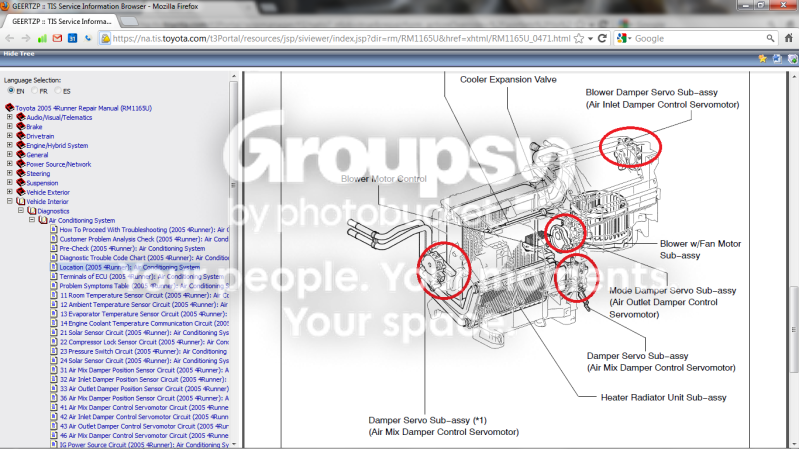Image resolution: width=799 pixels, height=449 pixels.
Task: Click the book icon beside Audio/Visual/Telematics
Action: (x=21, y=117)
